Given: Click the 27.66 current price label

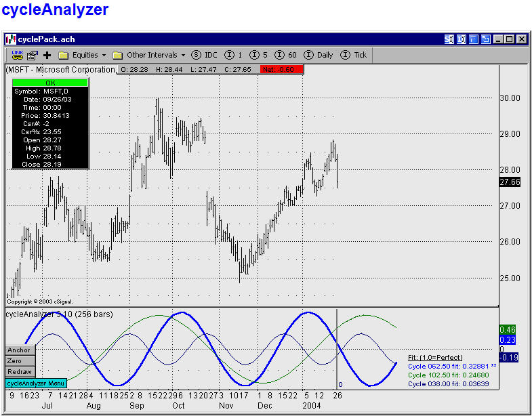Looking at the screenshot, I should pyautogui.click(x=510, y=182).
